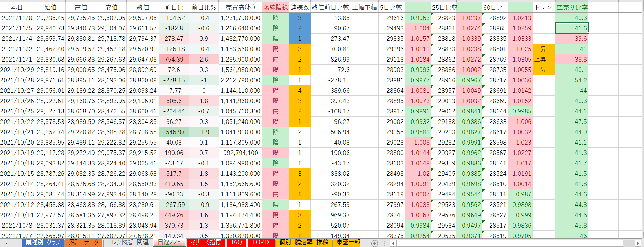Select the 29,647.08 closing price cell
Screen dimensions: 644x247
pos(143,59)
